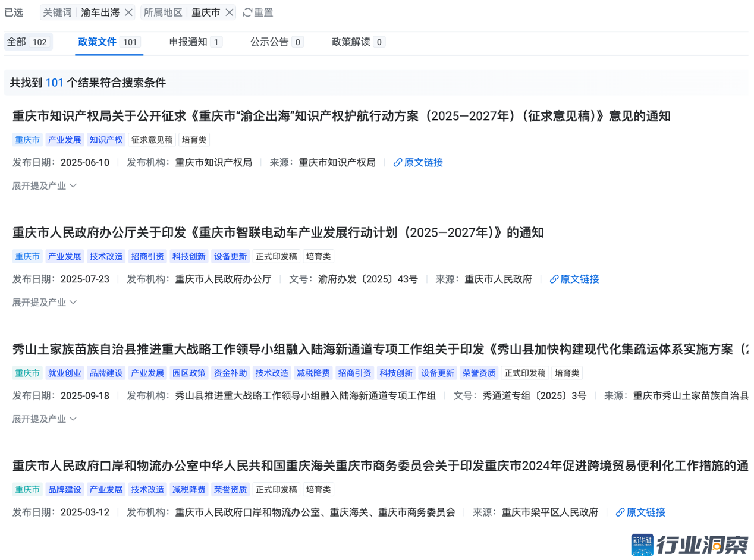Click the blue 101 results count
Viewport: 754px width, 560px height.
pos(55,83)
